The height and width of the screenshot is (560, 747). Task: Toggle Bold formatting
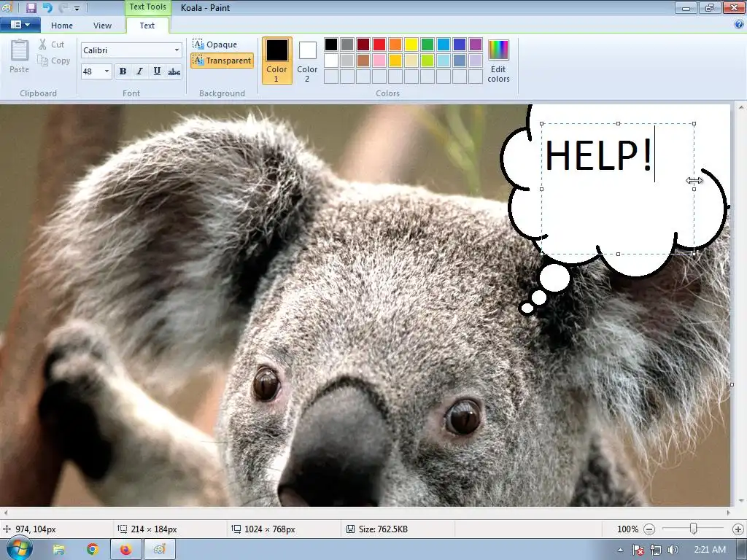(123, 71)
